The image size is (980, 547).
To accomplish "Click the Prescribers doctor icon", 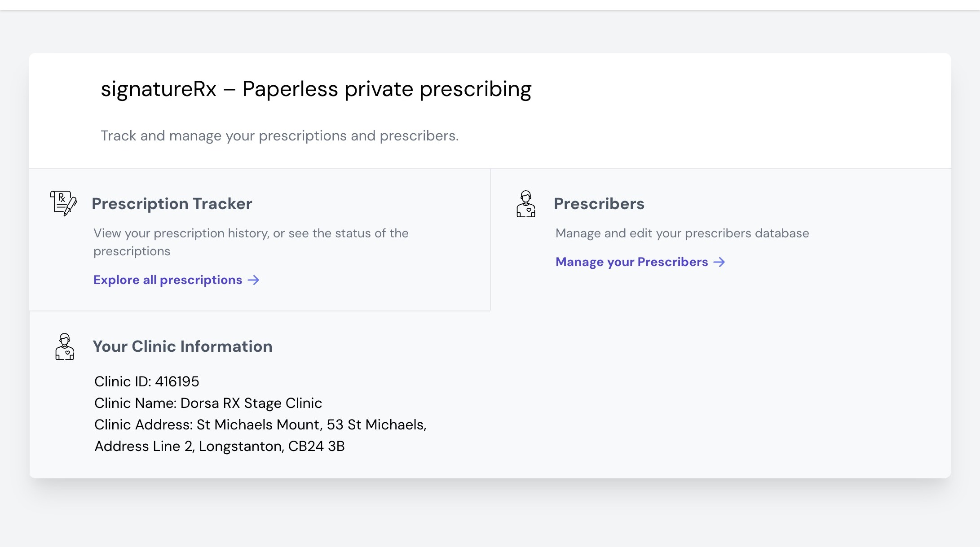I will point(525,204).
